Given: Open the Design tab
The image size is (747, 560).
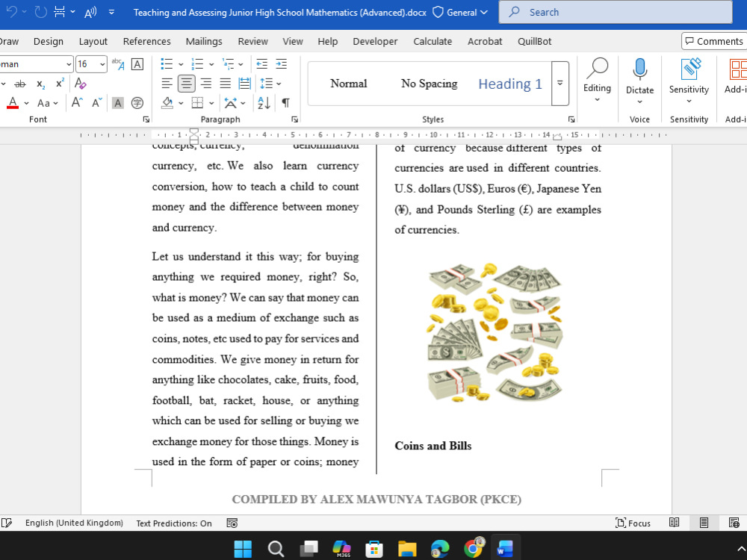Looking at the screenshot, I should (x=48, y=41).
